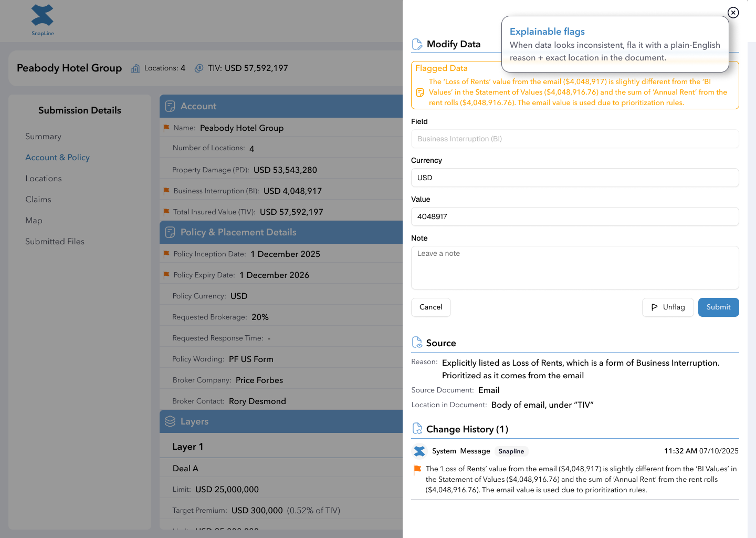This screenshot has width=756, height=538.
Task: Click the stacked layers icon beside Layers header
Action: pyautogui.click(x=170, y=421)
